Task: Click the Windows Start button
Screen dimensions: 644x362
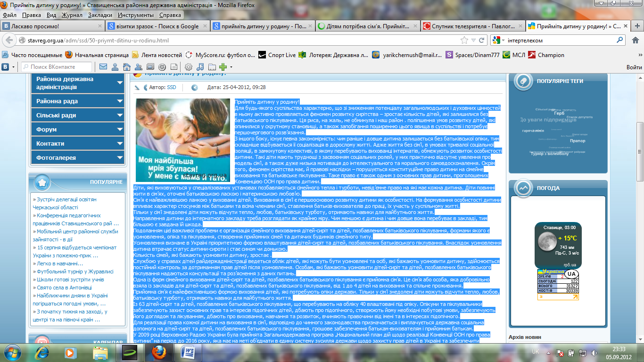Action: [12, 352]
